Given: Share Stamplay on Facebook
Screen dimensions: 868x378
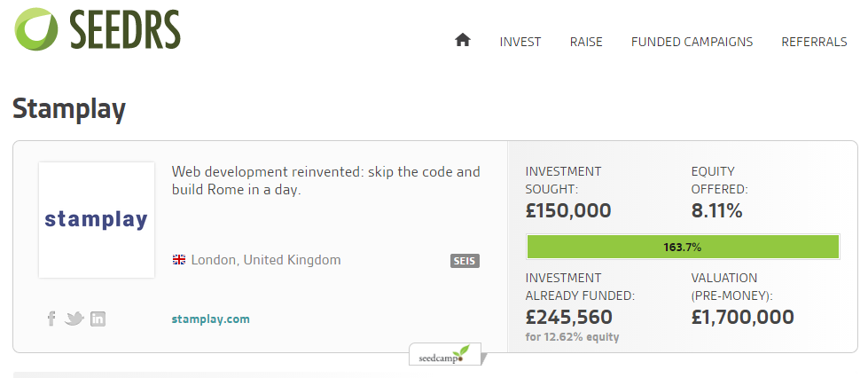Looking at the screenshot, I should 51,319.
